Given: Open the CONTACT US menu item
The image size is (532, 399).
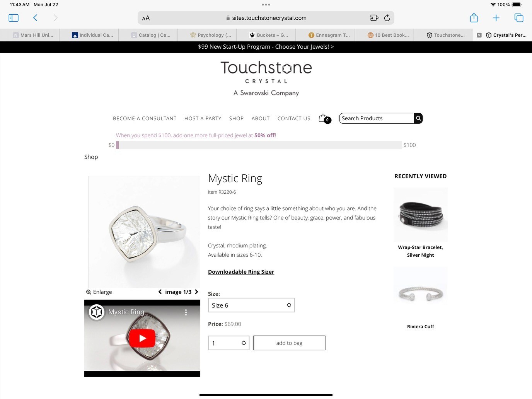Looking at the screenshot, I should click(294, 118).
